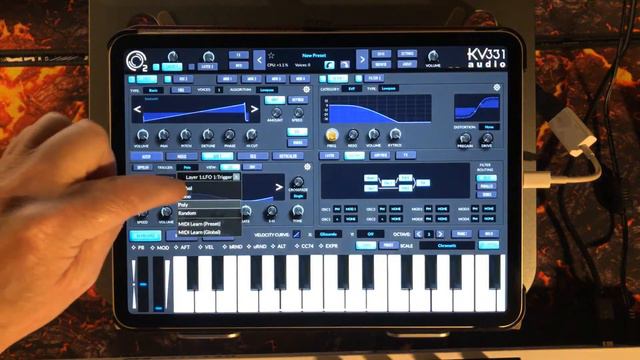Click the LFO Crossfade knob
This screenshot has width=640, height=360.
[x=298, y=182]
